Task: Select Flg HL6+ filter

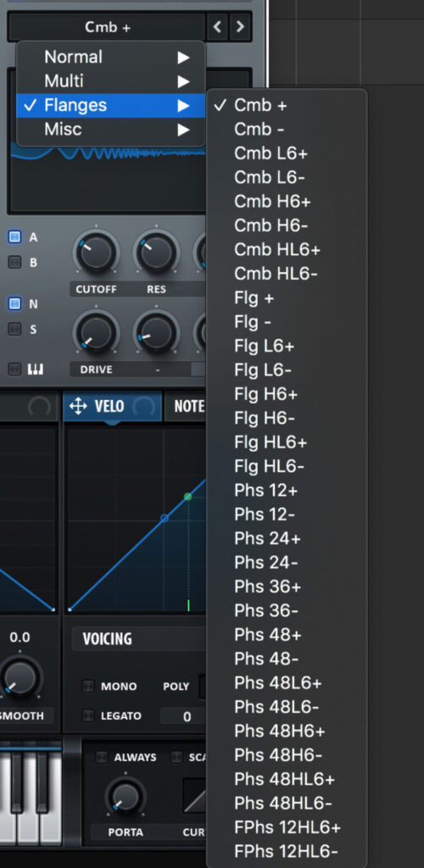Action: [286, 442]
